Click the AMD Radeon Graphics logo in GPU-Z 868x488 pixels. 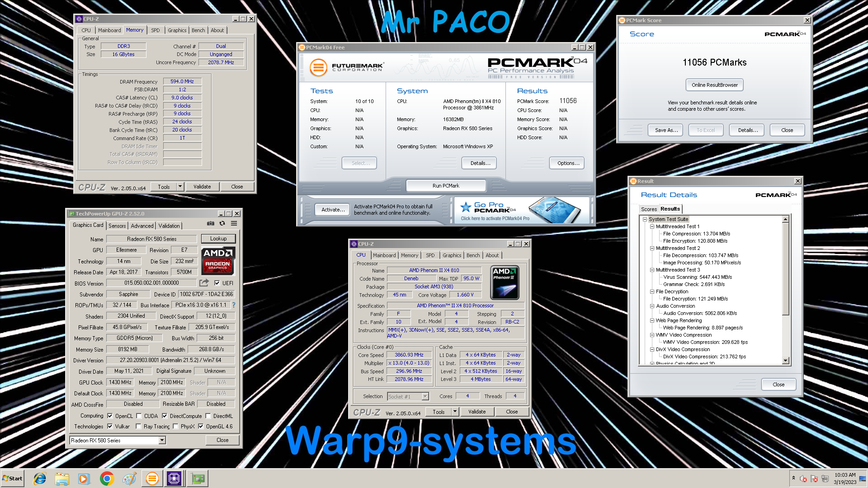(218, 261)
